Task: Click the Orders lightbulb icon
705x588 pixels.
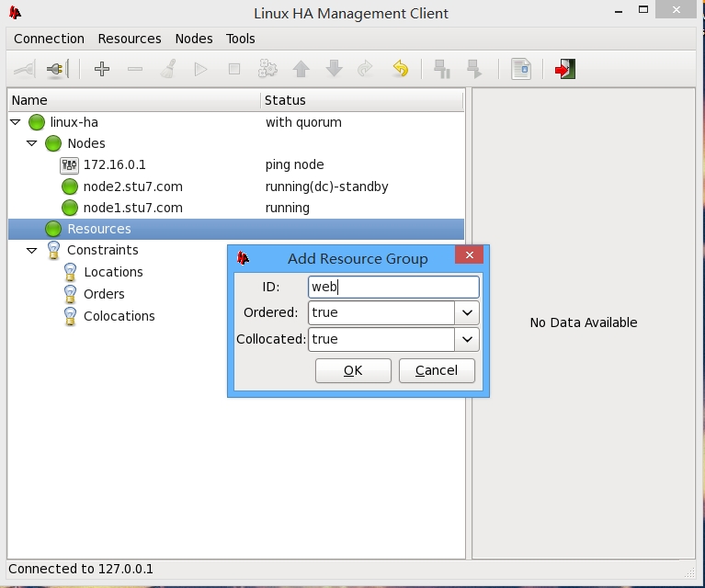Action: coord(70,294)
